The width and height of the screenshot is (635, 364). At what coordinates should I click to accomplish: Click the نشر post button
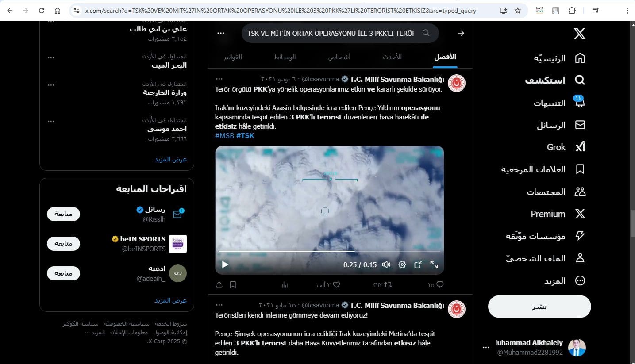[539, 307]
